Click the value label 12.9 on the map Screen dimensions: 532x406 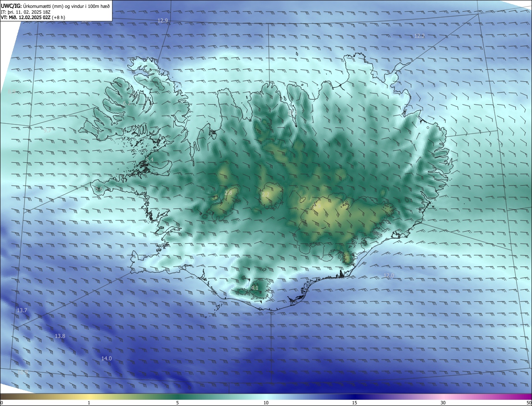click(163, 20)
